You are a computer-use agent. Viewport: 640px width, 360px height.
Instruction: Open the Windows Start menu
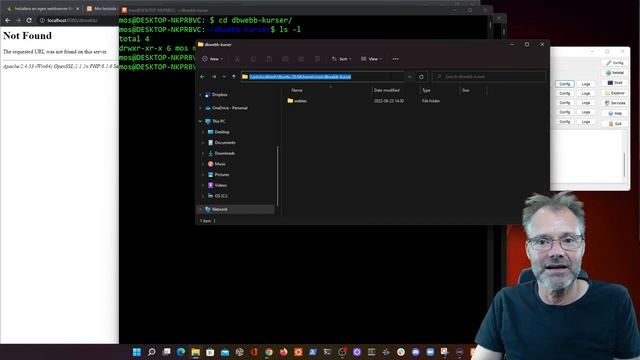(x=137, y=352)
